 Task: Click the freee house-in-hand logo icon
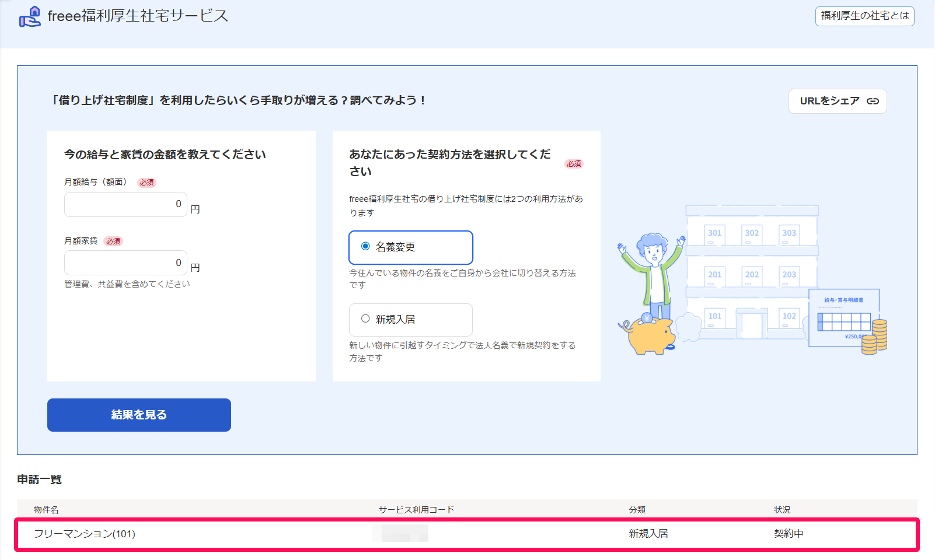[x=30, y=16]
